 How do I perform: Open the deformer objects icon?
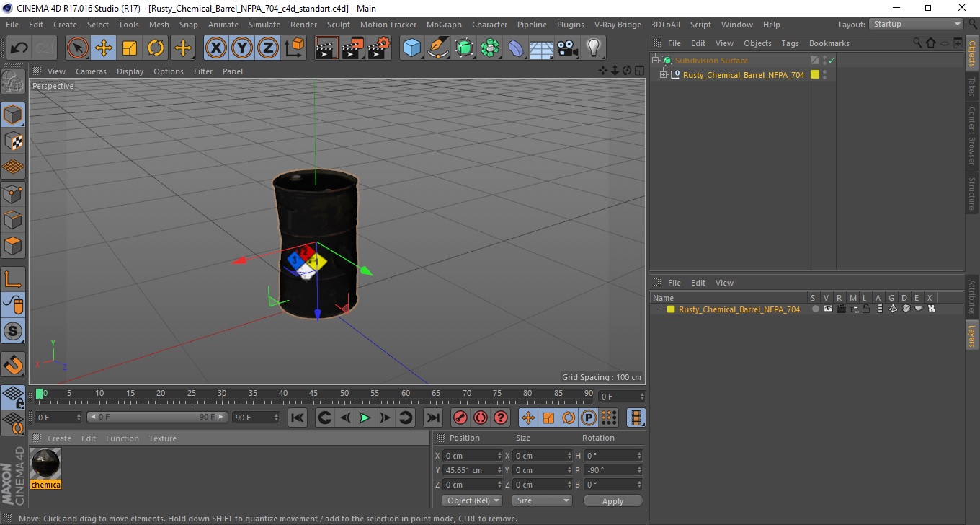click(x=517, y=48)
